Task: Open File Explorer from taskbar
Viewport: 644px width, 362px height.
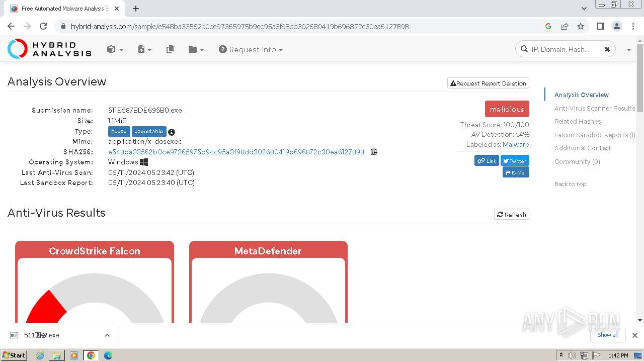Action: tap(57, 355)
